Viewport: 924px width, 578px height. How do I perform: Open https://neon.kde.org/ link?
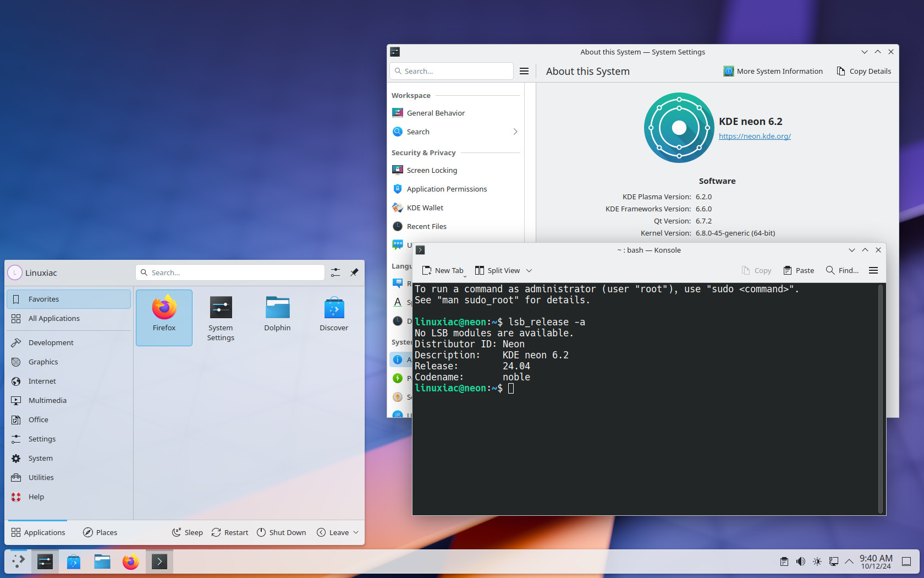click(x=755, y=136)
